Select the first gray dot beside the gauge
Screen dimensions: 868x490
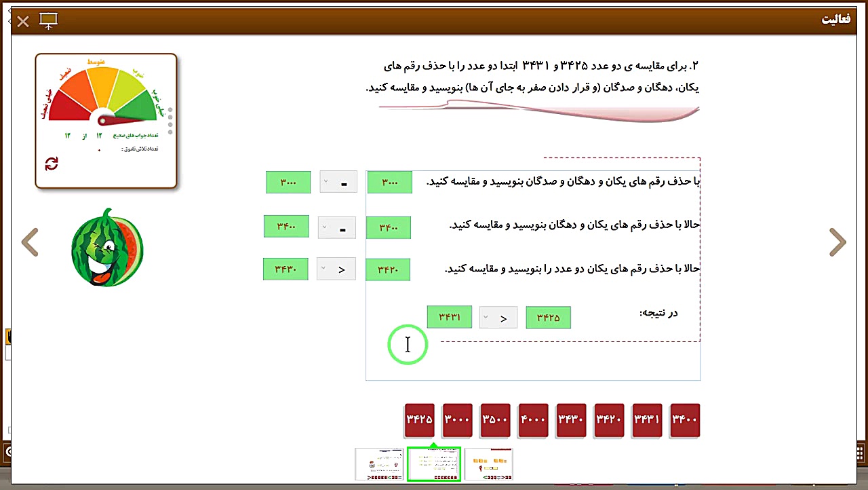tap(170, 109)
